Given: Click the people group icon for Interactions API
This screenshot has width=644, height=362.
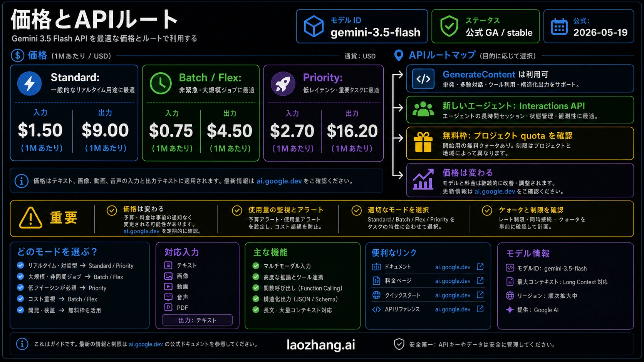Looking at the screenshot, I should click(x=423, y=109).
